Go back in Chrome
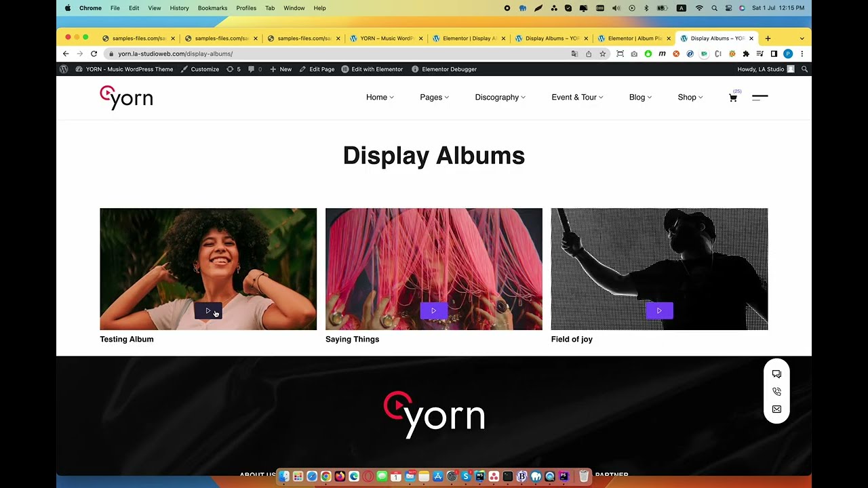Screen dimensions: 868x488 coord(66,54)
